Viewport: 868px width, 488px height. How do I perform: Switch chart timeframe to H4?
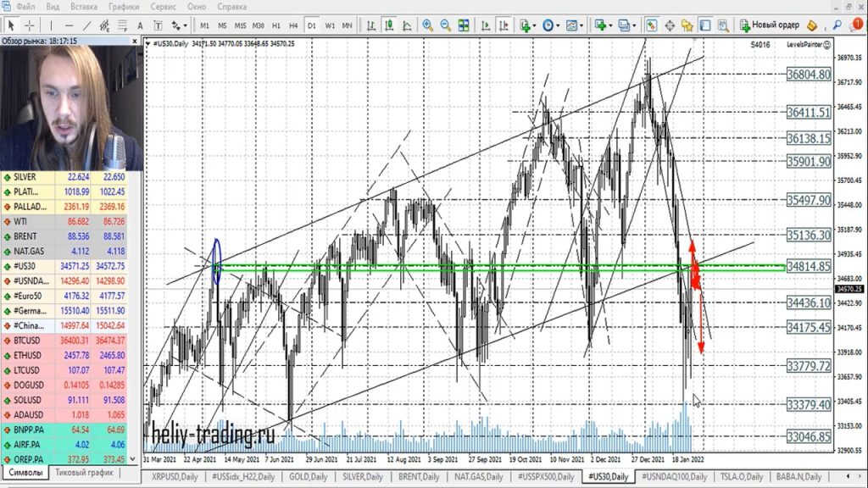pos(293,25)
